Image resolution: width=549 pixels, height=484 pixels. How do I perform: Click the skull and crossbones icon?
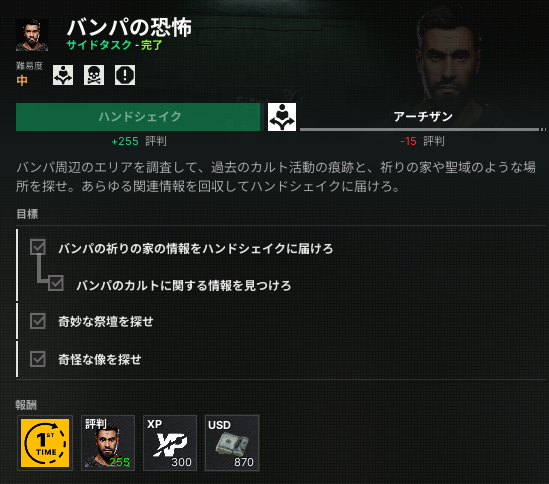click(94, 75)
